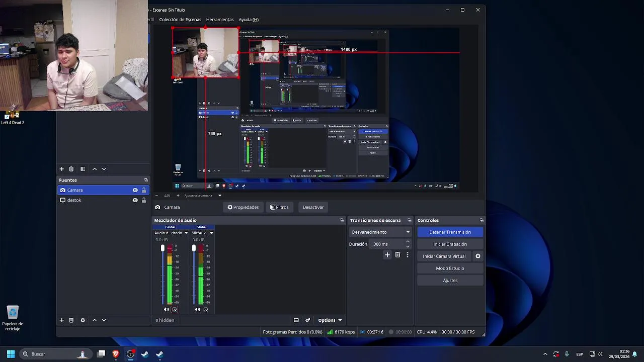Switch audio mixer layout icon
This screenshot has width=644, height=362.
point(296,320)
